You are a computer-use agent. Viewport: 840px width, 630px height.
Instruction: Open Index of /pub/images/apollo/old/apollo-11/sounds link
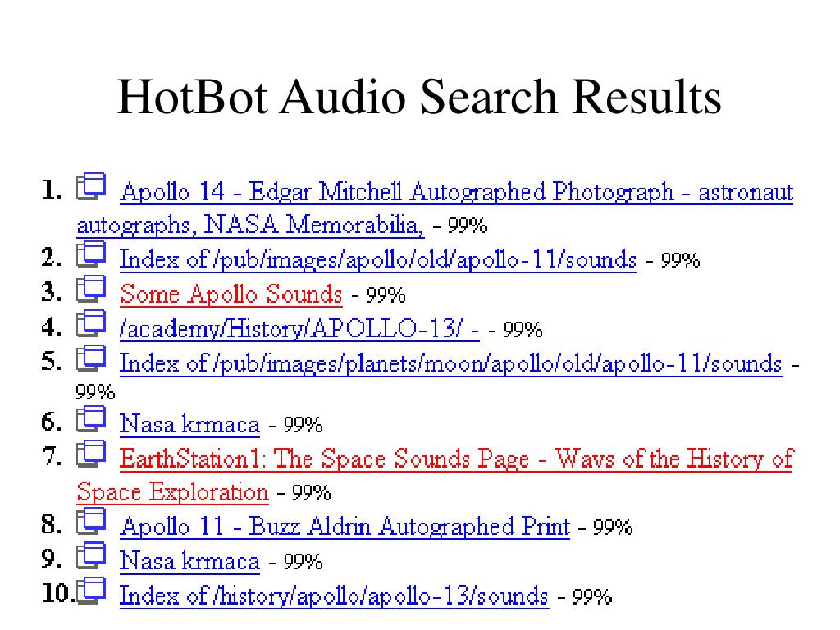(x=378, y=260)
